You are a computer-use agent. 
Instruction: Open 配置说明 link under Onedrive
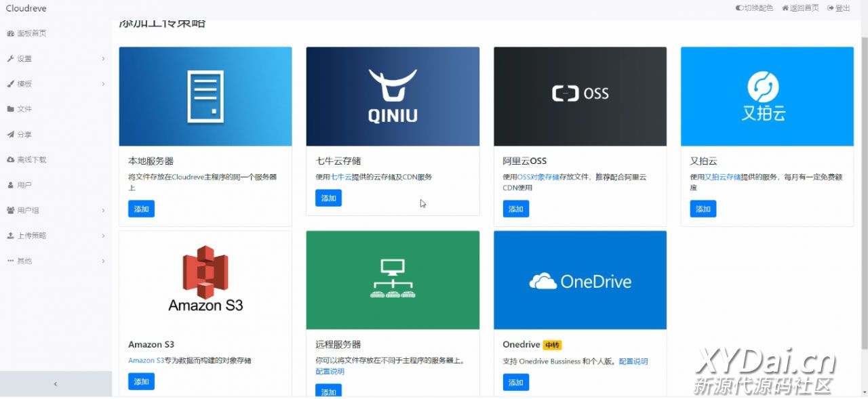click(x=633, y=361)
